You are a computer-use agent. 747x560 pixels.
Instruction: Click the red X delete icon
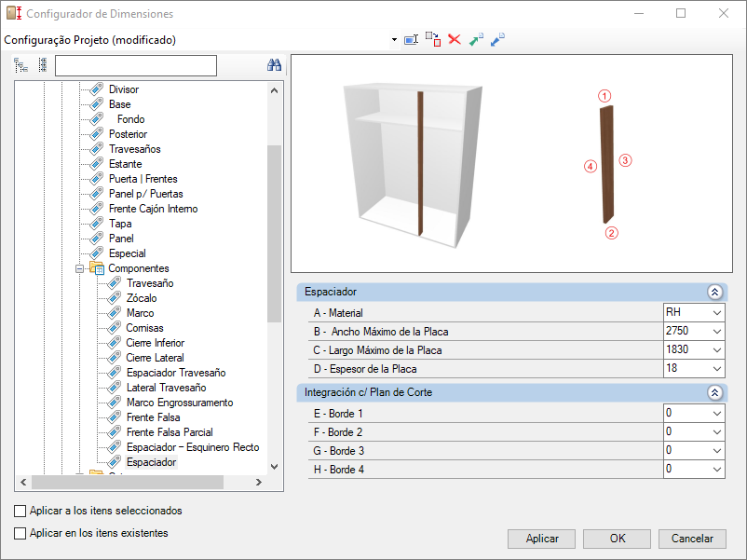(455, 39)
